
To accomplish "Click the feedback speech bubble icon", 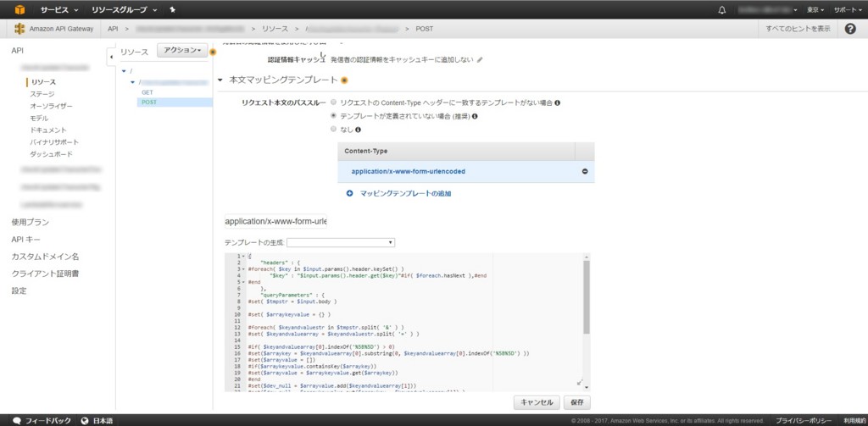I will click(17, 421).
